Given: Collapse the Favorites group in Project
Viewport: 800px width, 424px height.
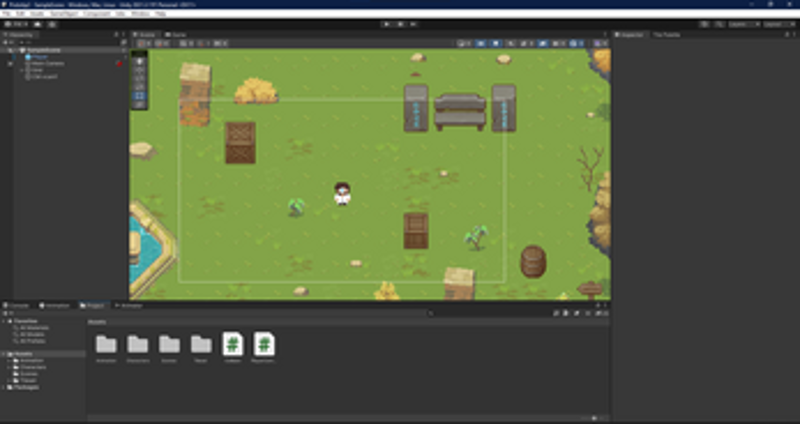Looking at the screenshot, I should click(x=4, y=321).
